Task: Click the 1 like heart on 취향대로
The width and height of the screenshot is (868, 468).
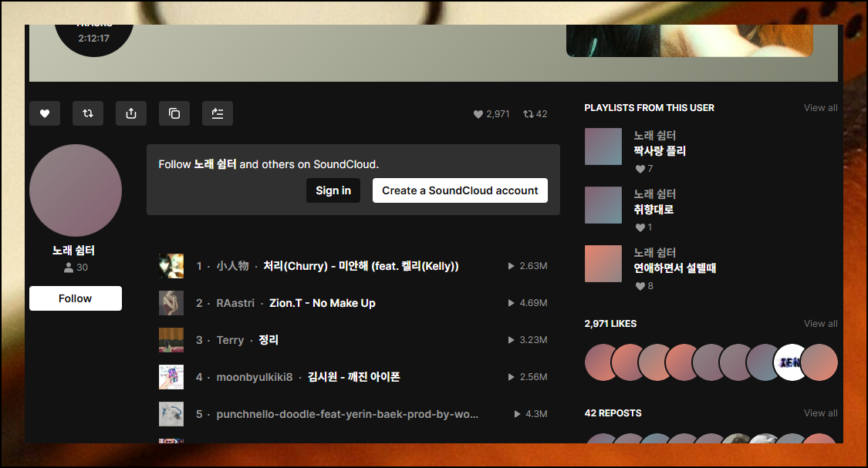Action: [643, 227]
